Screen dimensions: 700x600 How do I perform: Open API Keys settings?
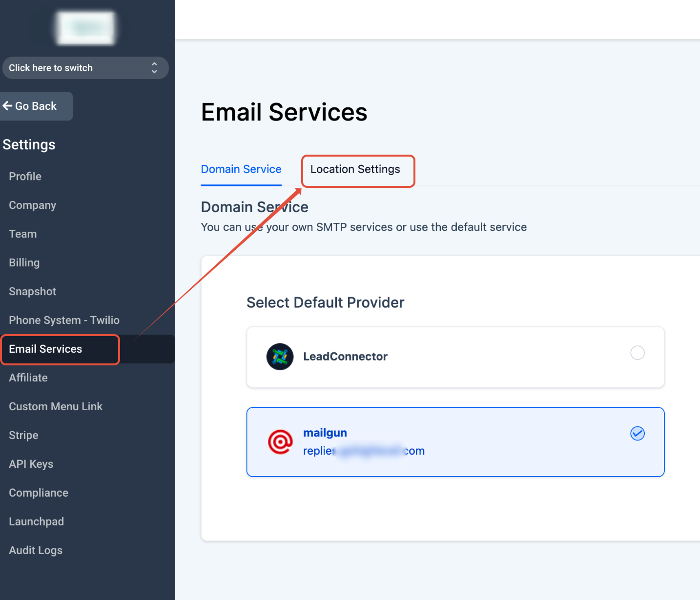31,464
